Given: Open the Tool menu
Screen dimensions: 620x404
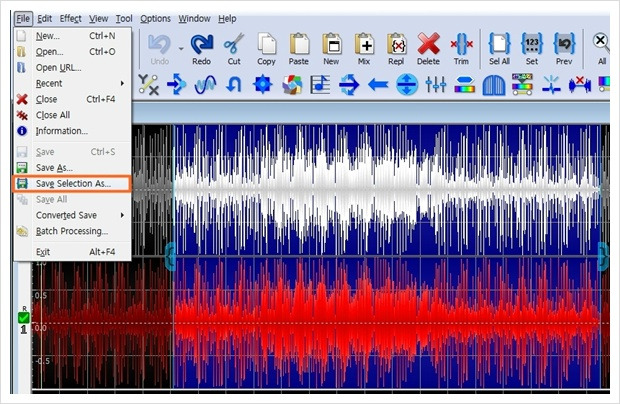Looking at the screenshot, I should [124, 19].
